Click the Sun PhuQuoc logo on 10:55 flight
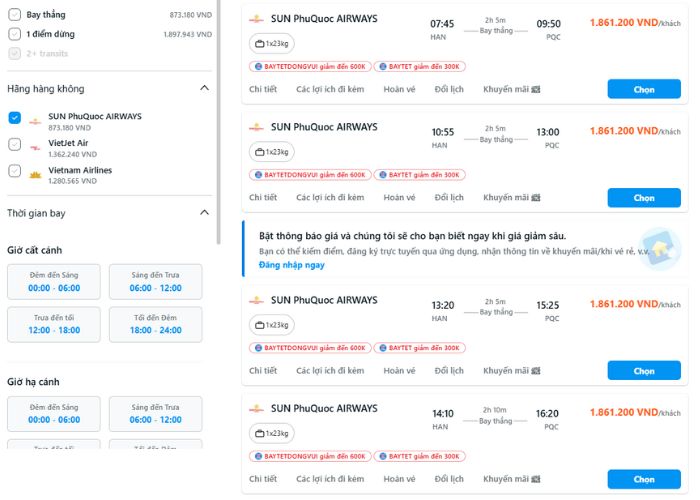 [x=255, y=127]
